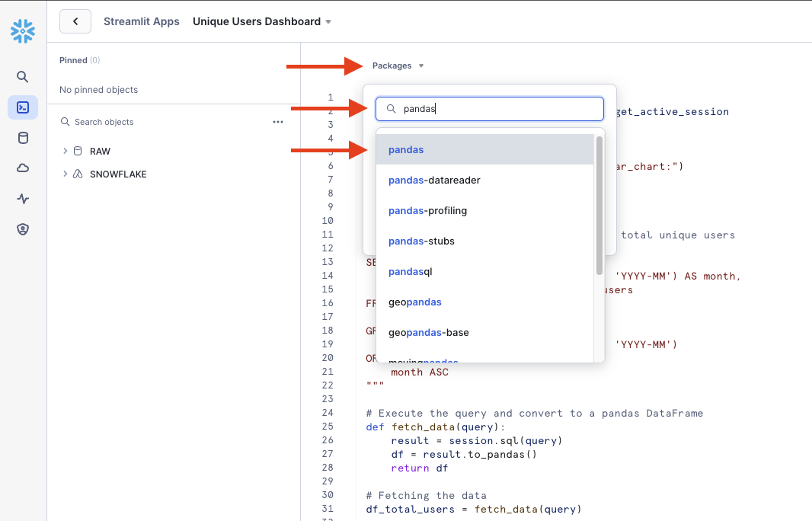812x521 pixels.
Task: Open the object browser more options menu
Action: [x=278, y=122]
